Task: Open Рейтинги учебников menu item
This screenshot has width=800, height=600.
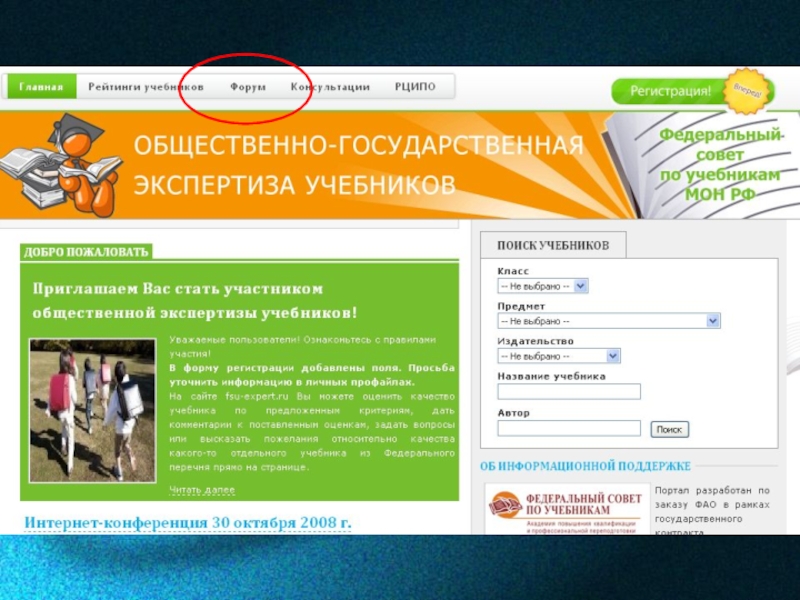Action: (x=146, y=87)
